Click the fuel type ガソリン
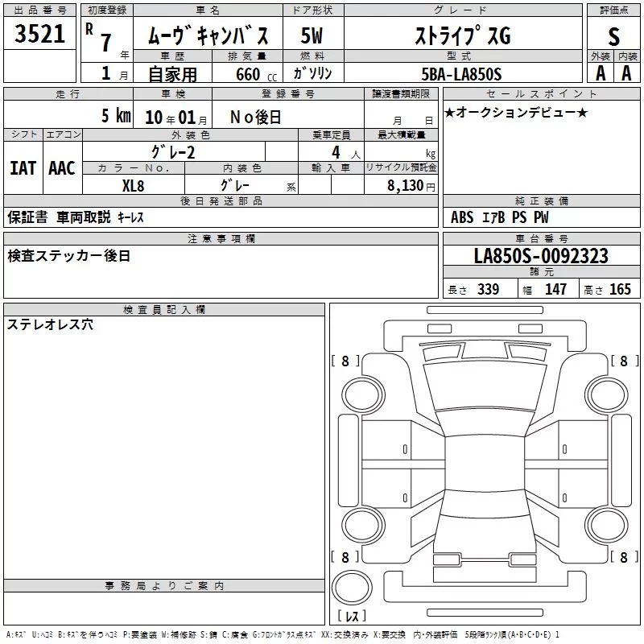 coord(312,73)
